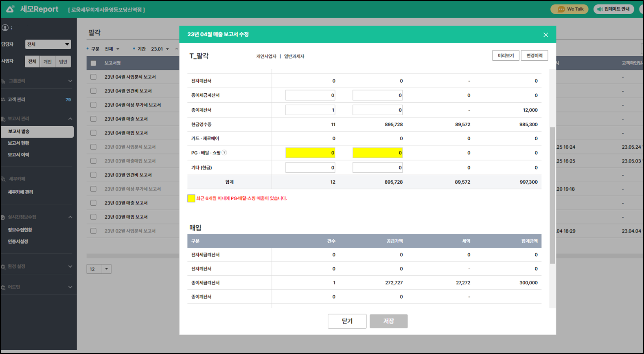The height and width of the screenshot is (354, 644).
Task: Toggle select-all checkbox in 보고서명 header
Action: [94, 63]
